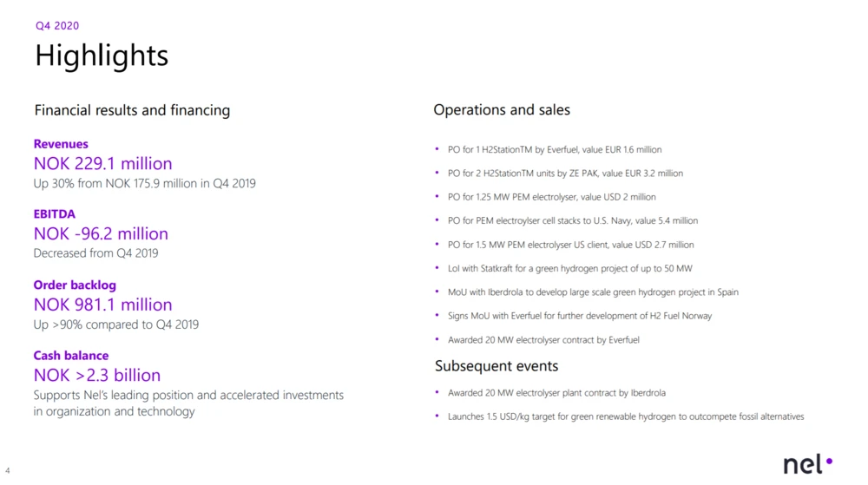Select the U.S. Navy cell stacks bullet
The height and width of the screenshot is (485, 868).
(573, 221)
